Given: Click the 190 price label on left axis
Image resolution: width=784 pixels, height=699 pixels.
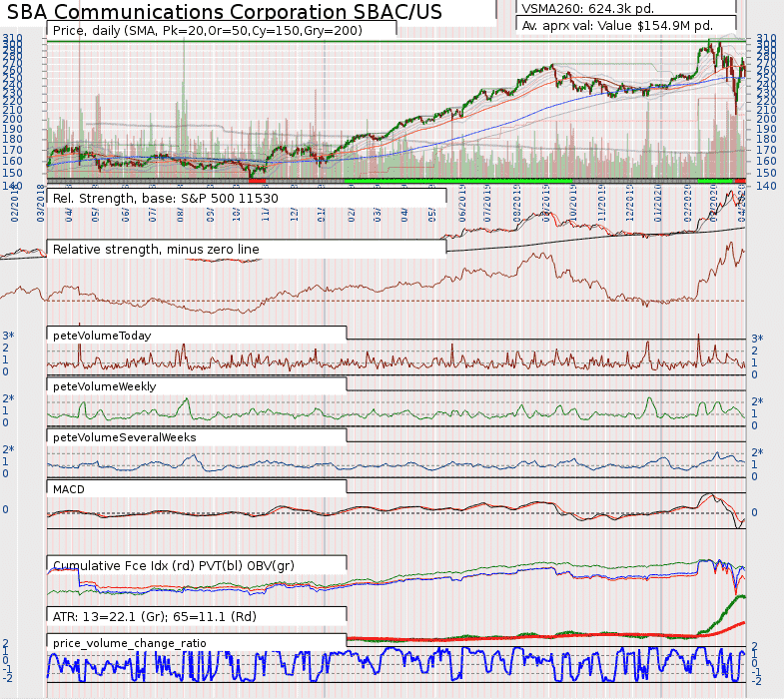Looking at the screenshot, I should pos(13,129).
